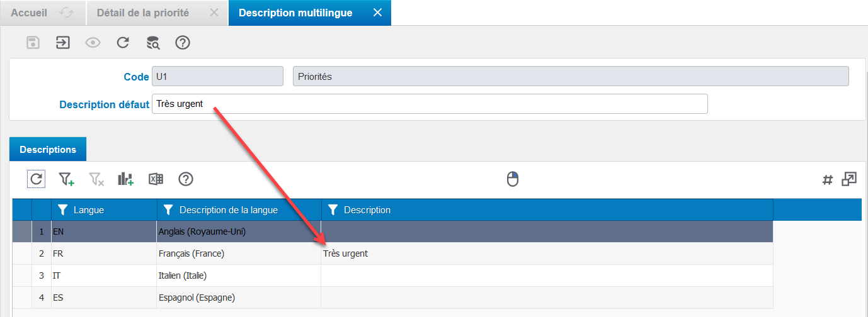868x317 pixels.
Task: Click the exit arrow icon in top toolbar
Action: (62, 43)
